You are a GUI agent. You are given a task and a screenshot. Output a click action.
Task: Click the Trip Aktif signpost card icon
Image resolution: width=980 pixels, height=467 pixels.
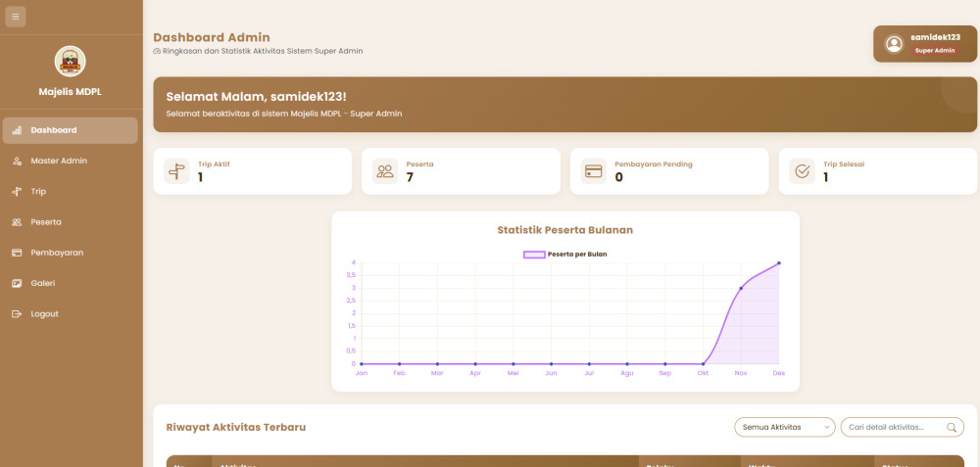(x=176, y=171)
